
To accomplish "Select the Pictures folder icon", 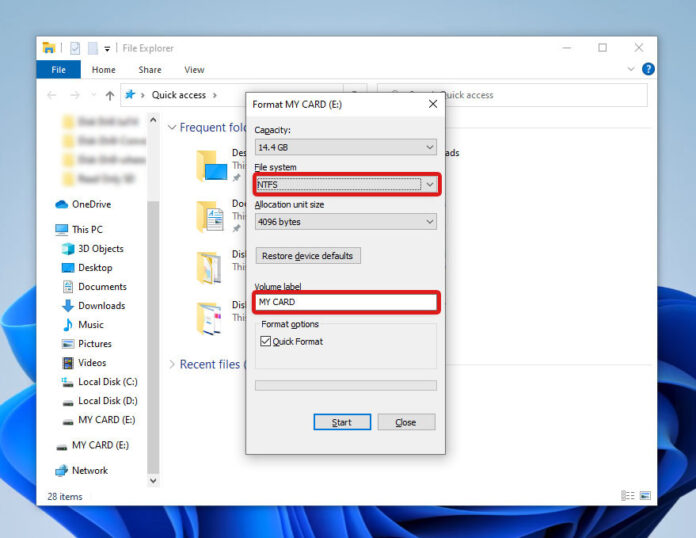I will click(68, 344).
